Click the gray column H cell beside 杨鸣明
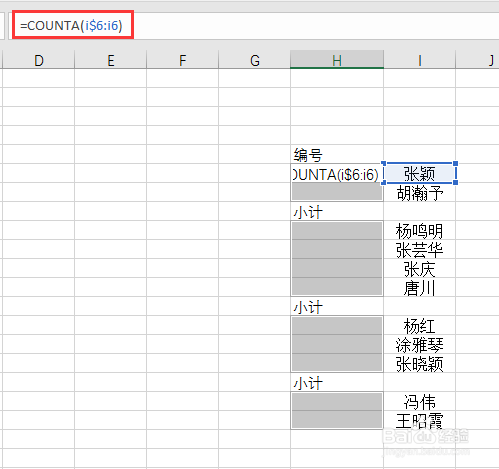This screenshot has height=469, width=499. [337, 230]
